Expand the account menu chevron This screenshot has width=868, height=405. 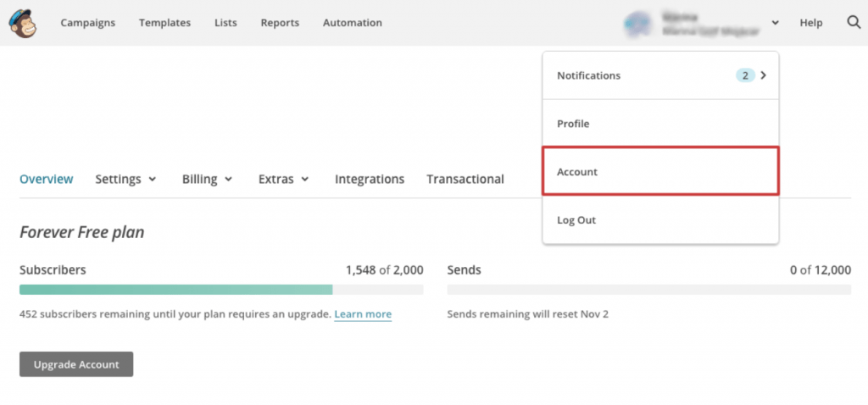coord(776,23)
